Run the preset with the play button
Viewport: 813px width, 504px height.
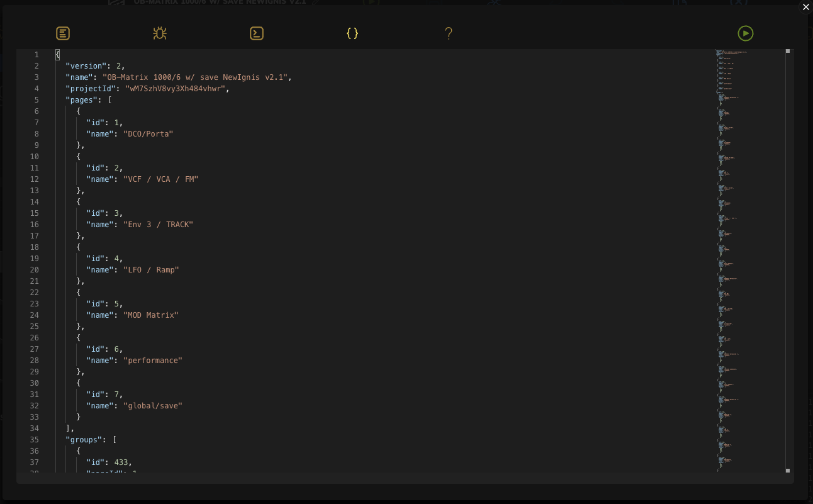click(x=746, y=33)
